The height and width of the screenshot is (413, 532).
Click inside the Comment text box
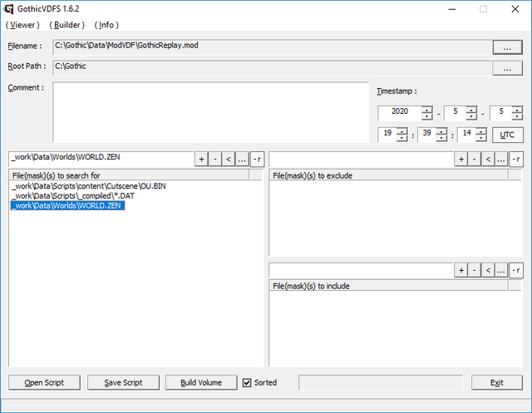tap(210, 112)
